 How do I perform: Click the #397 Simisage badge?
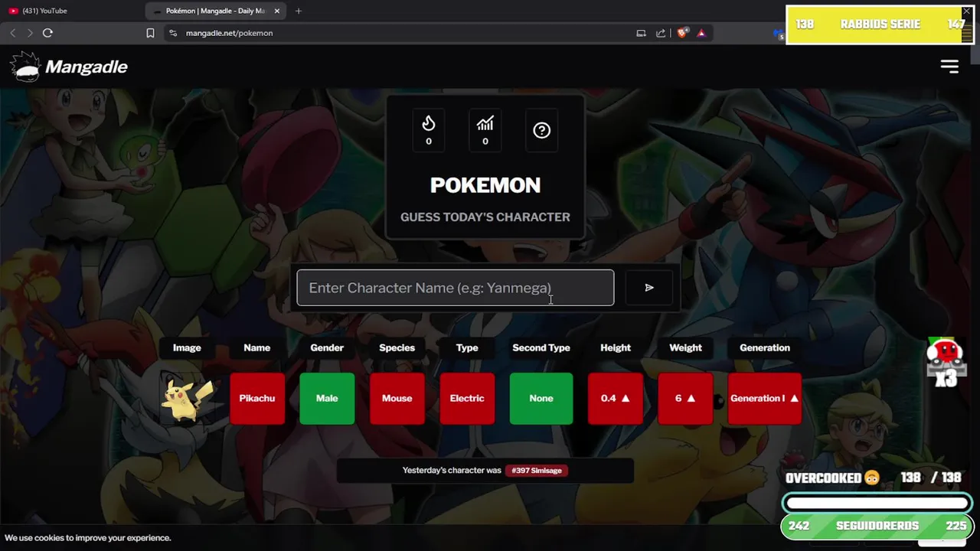pos(536,471)
